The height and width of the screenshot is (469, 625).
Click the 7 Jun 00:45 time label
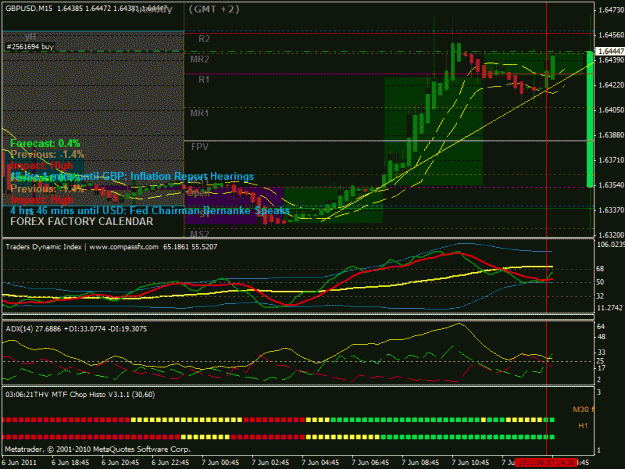coord(220,463)
